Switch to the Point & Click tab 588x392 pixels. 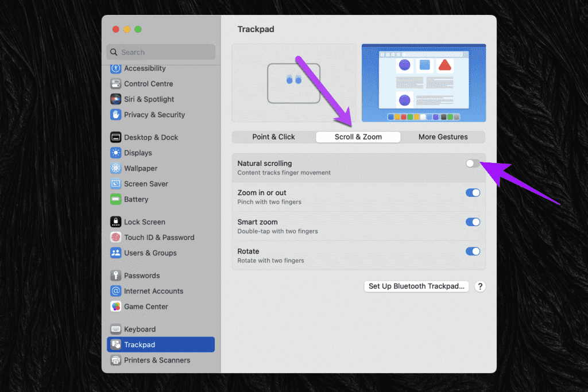(x=274, y=137)
